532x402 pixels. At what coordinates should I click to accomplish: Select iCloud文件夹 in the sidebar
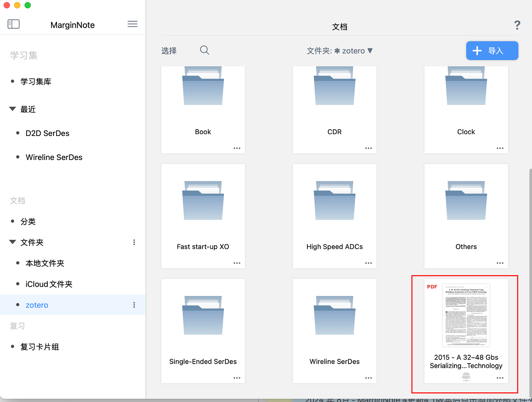click(49, 284)
